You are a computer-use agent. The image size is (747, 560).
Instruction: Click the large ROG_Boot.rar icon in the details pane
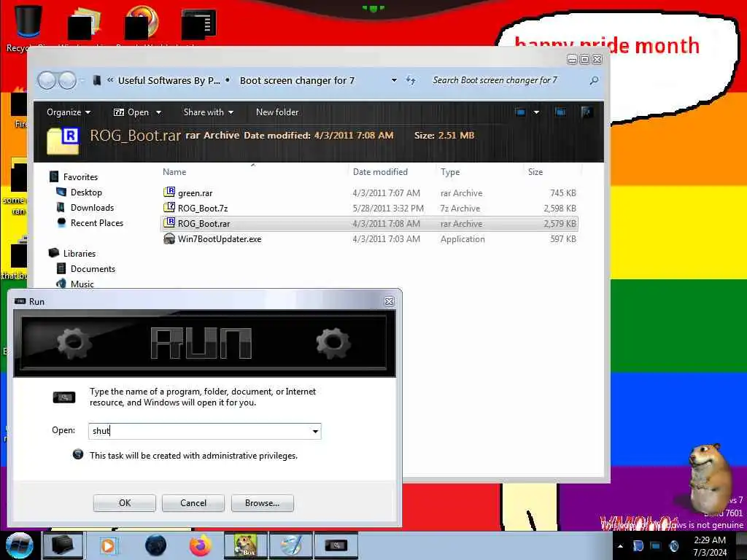[x=63, y=141]
